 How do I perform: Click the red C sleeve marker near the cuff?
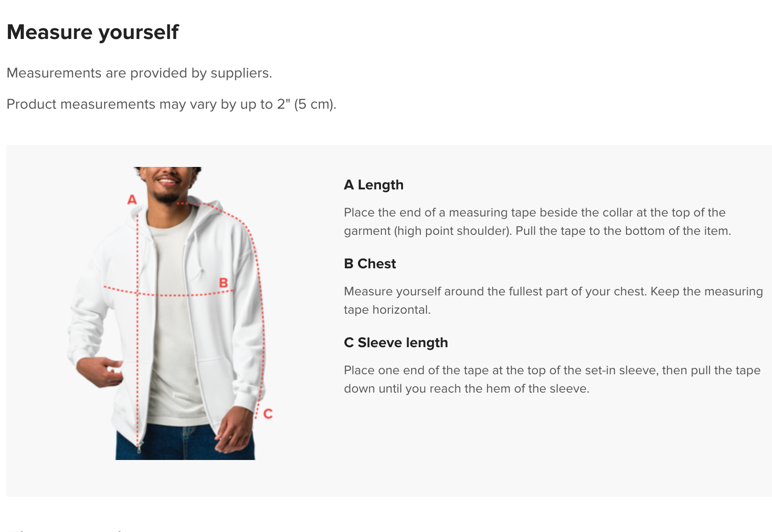click(268, 414)
